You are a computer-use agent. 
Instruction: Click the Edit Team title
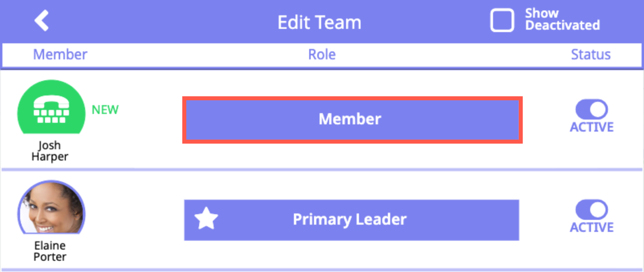319,22
